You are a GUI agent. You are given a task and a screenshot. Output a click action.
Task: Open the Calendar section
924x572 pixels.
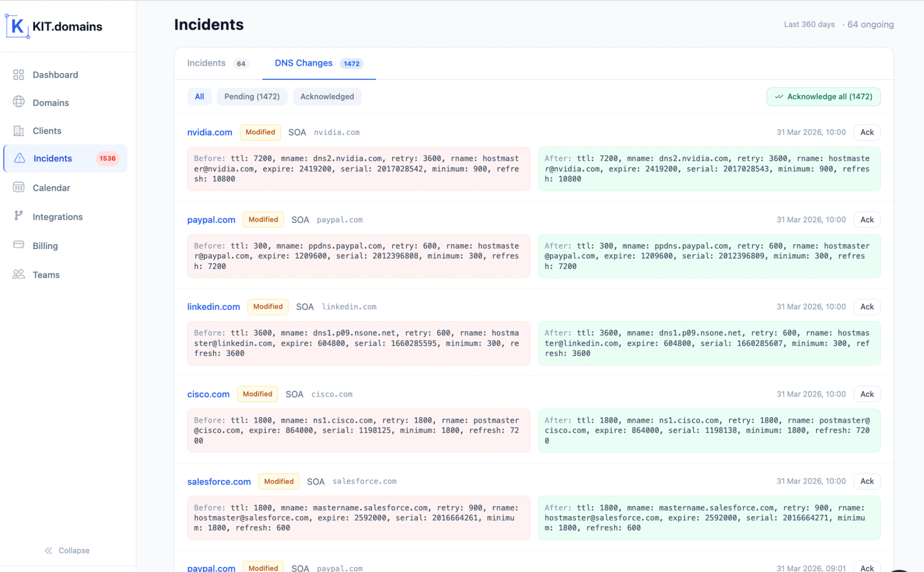tap(51, 188)
